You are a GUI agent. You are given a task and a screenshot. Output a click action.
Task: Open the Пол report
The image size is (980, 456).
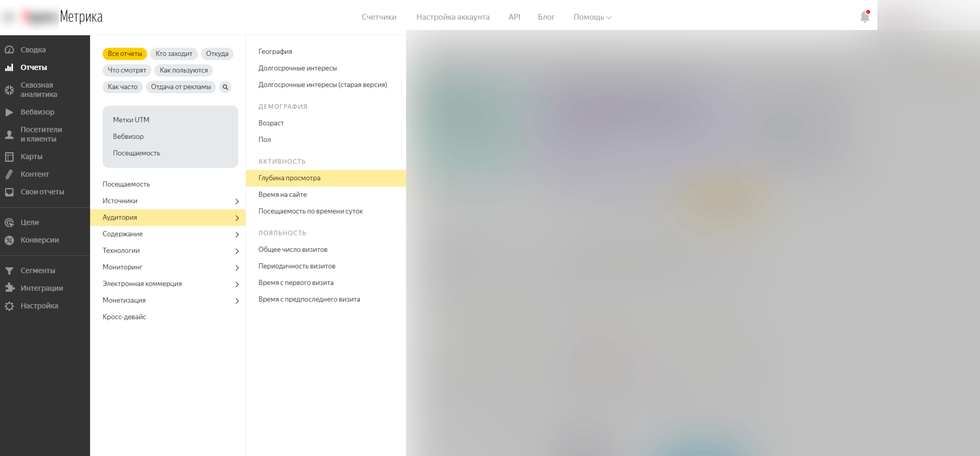click(265, 140)
